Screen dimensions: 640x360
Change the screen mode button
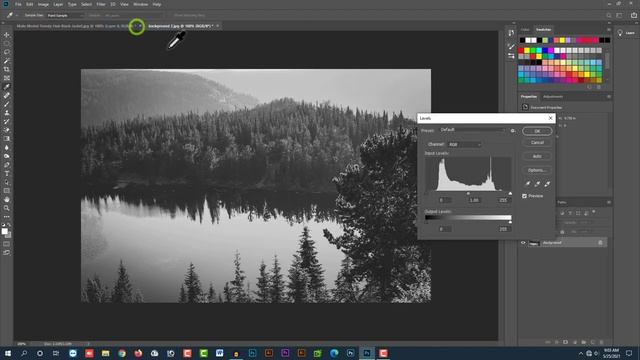click(7, 253)
